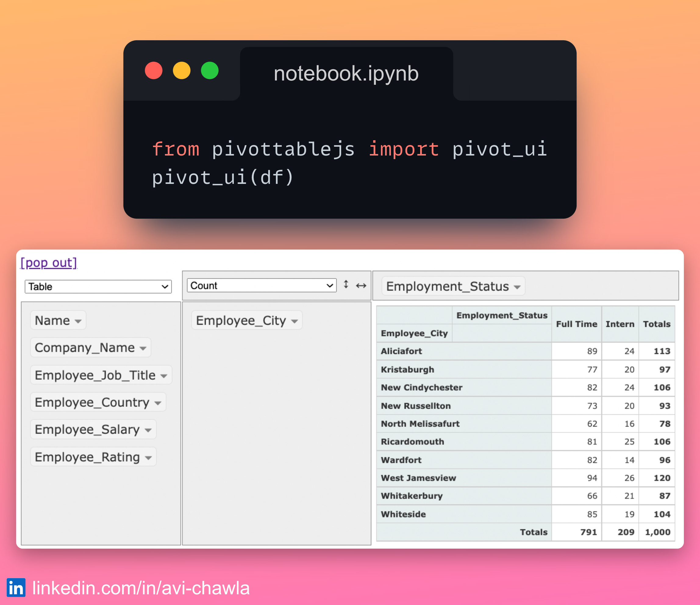
Task: Click the grand total cell showing 1,000
Action: (x=657, y=532)
